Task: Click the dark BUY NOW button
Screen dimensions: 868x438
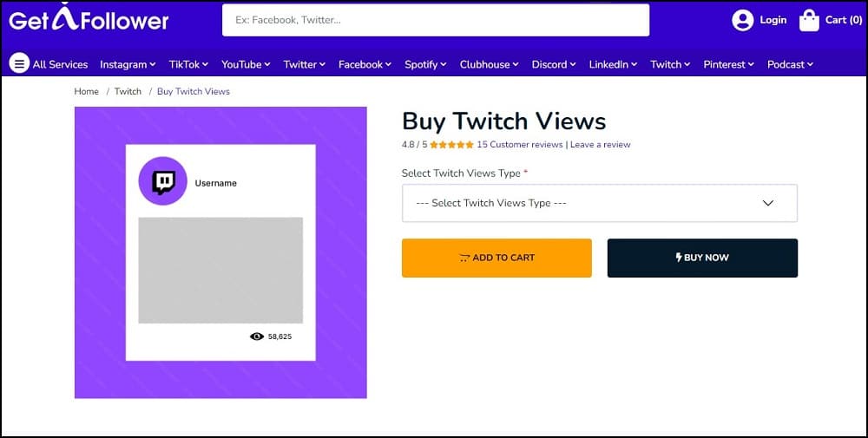Action: (x=702, y=258)
